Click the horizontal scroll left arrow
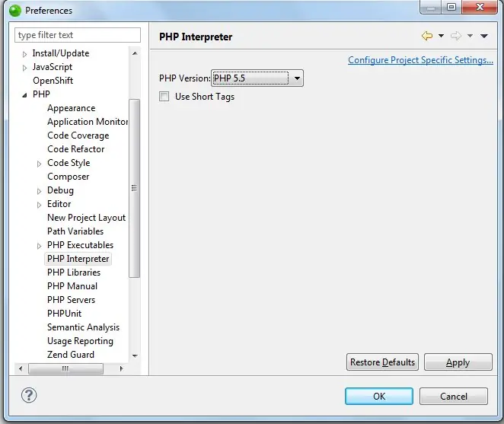Viewport: 504px width, 424px height. point(21,368)
